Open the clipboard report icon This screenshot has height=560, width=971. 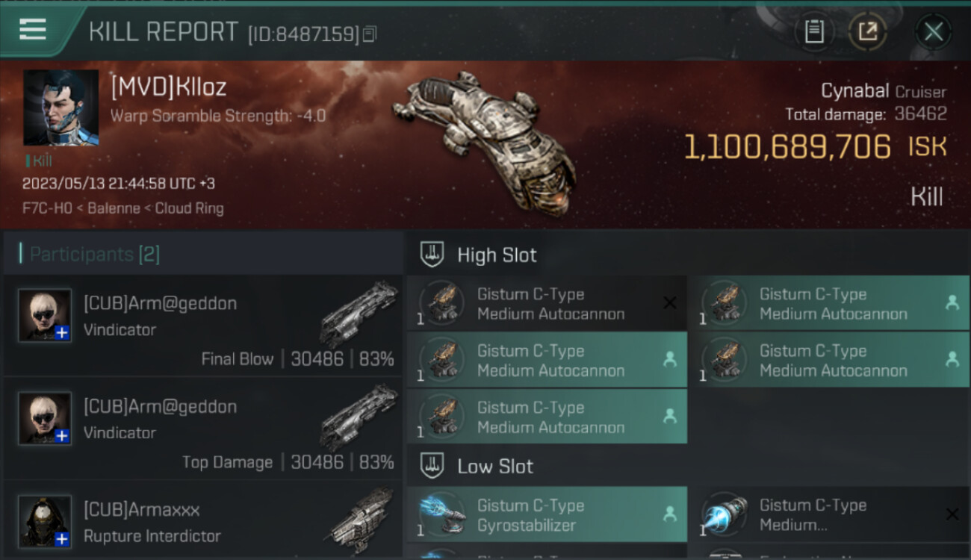point(814,32)
